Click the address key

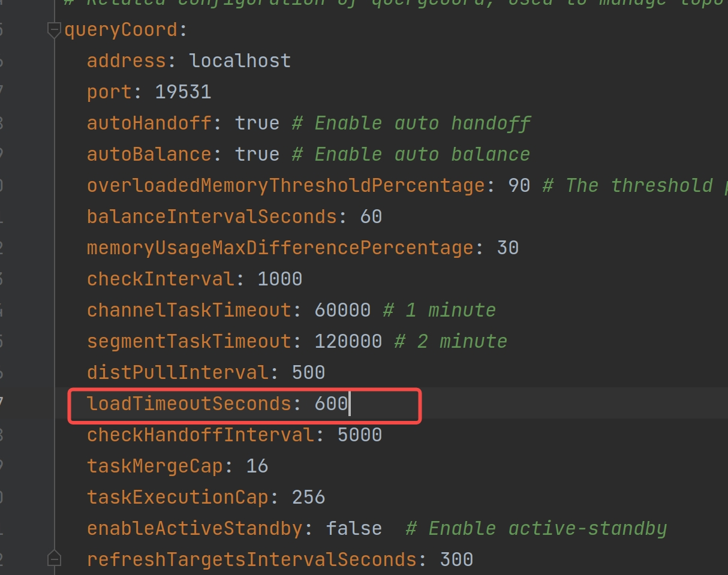click(127, 61)
